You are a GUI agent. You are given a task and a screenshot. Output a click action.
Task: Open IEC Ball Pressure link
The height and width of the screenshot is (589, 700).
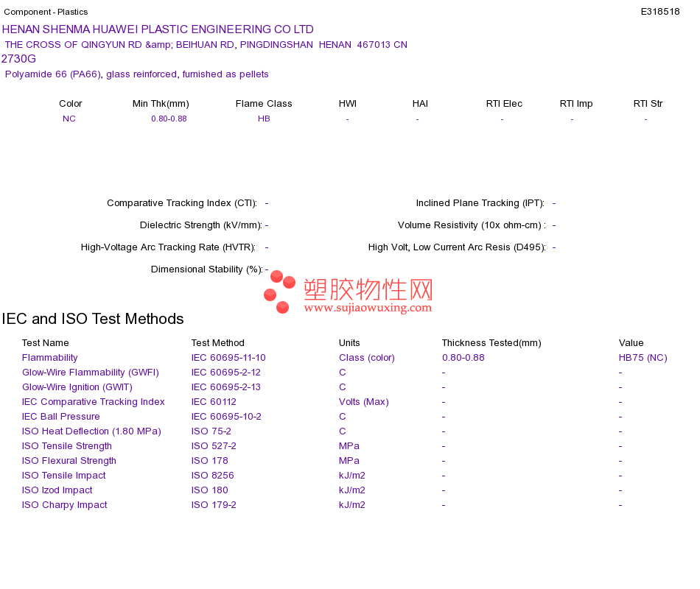click(61, 416)
